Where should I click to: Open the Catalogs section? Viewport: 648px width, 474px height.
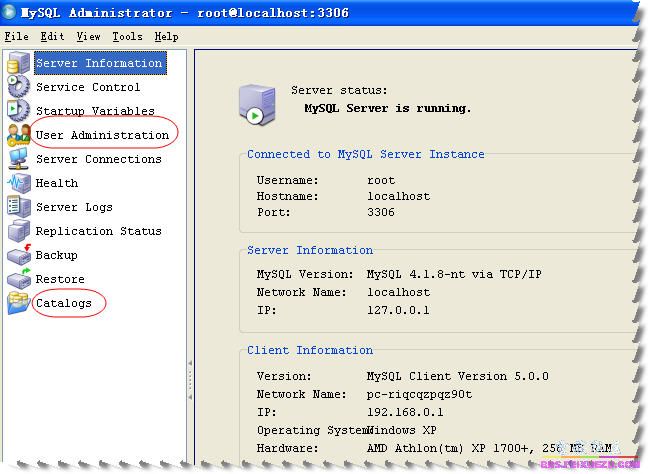64,303
